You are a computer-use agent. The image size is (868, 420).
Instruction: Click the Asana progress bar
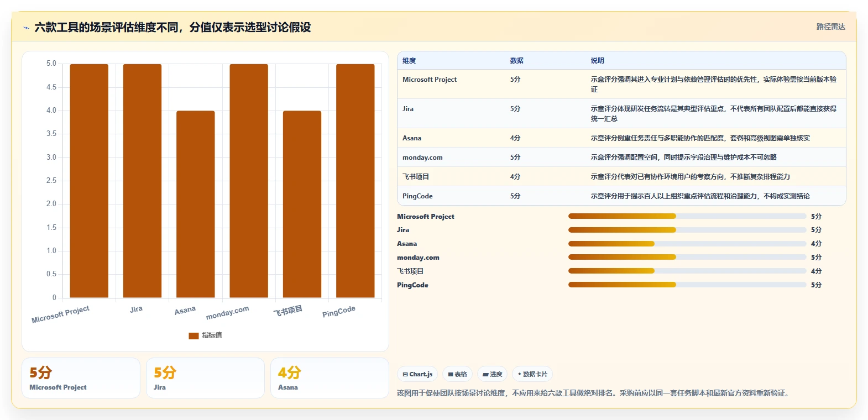click(x=687, y=244)
